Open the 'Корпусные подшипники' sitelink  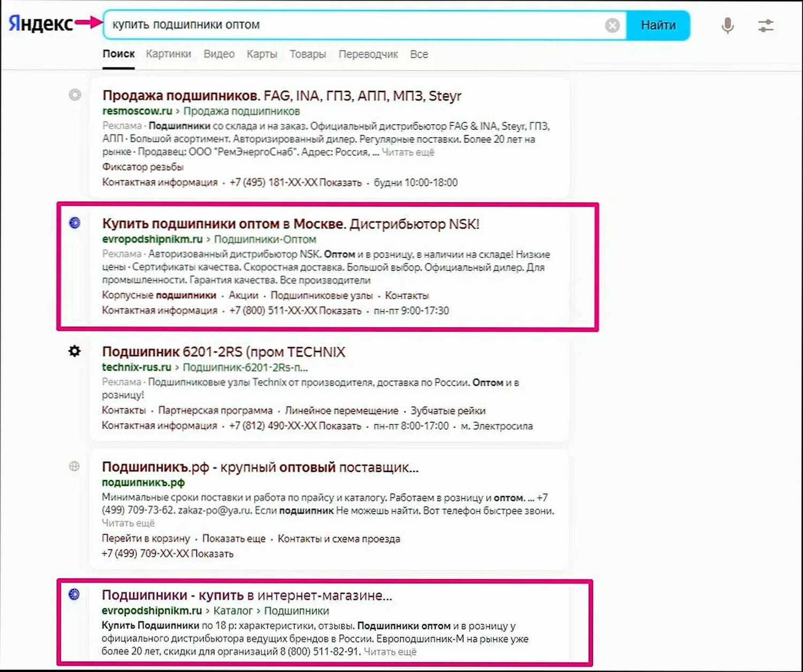click(159, 295)
